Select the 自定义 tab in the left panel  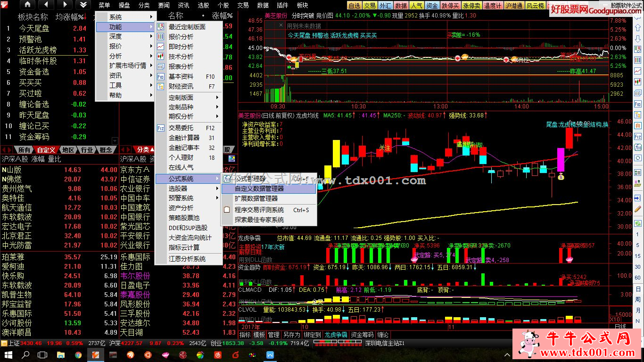point(46,149)
